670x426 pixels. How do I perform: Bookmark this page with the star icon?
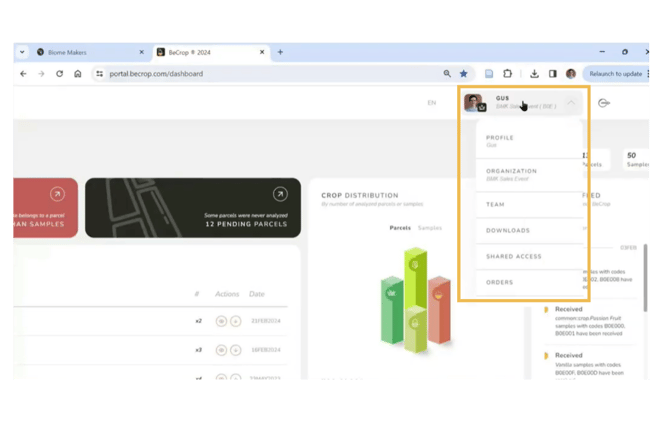[463, 74]
